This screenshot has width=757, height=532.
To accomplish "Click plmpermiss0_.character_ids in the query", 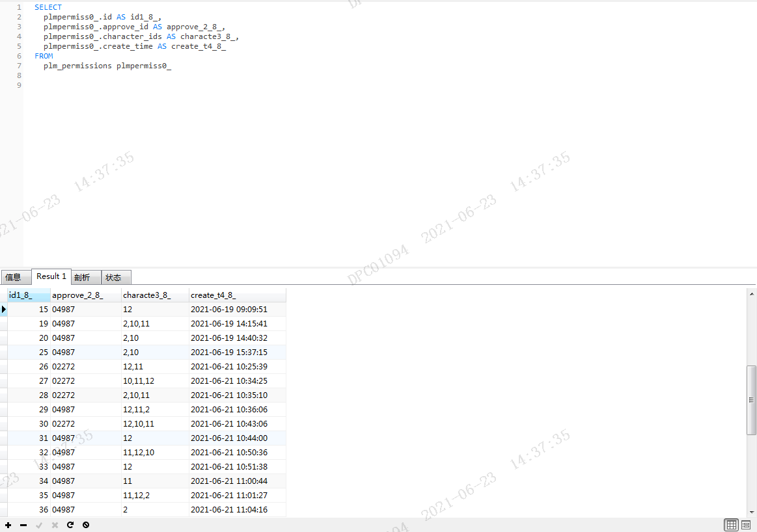I will [102, 36].
